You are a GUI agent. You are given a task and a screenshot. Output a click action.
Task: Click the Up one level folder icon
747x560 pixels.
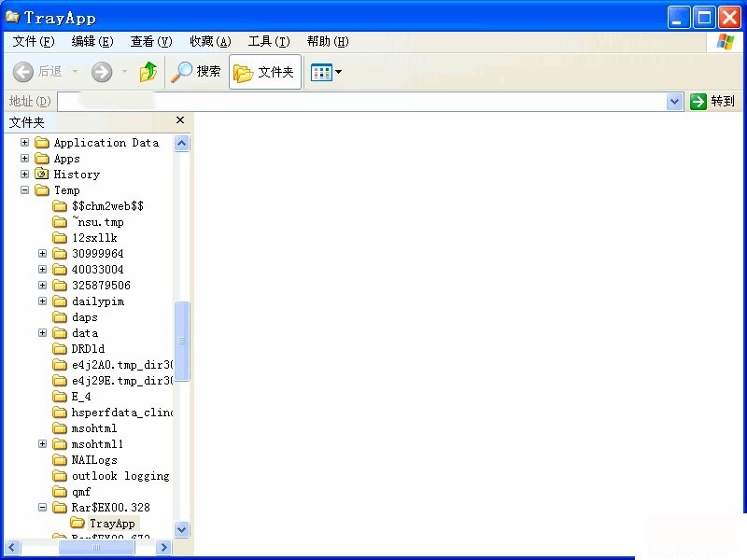point(148,72)
